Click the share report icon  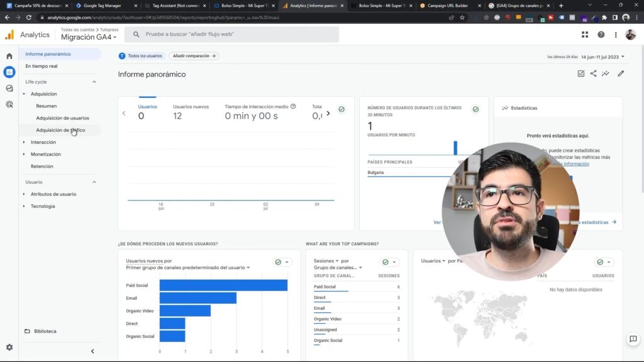(x=594, y=74)
